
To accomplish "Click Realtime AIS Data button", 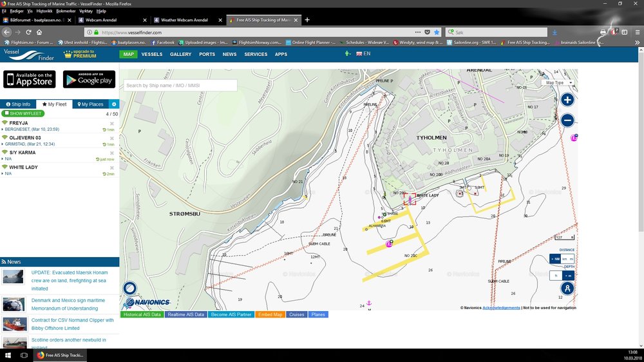I will click(185, 314).
